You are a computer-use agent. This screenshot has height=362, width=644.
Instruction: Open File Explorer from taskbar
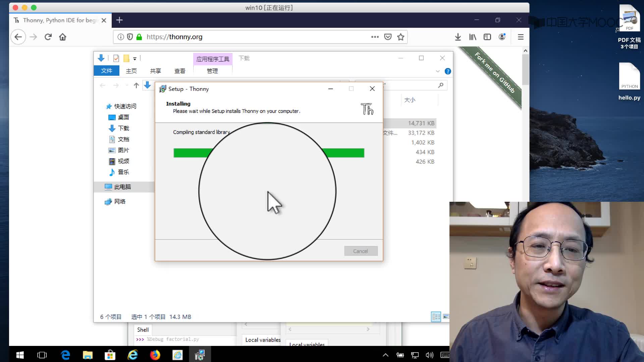pos(88,355)
